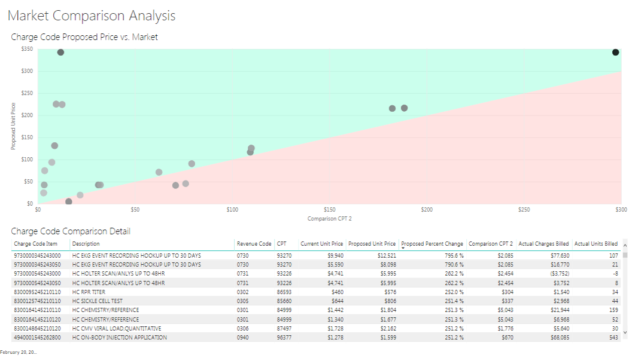The height and width of the screenshot is (364, 632).
Task: Click the 'Charge Code Comparison Detail' table title
Action: tap(71, 231)
